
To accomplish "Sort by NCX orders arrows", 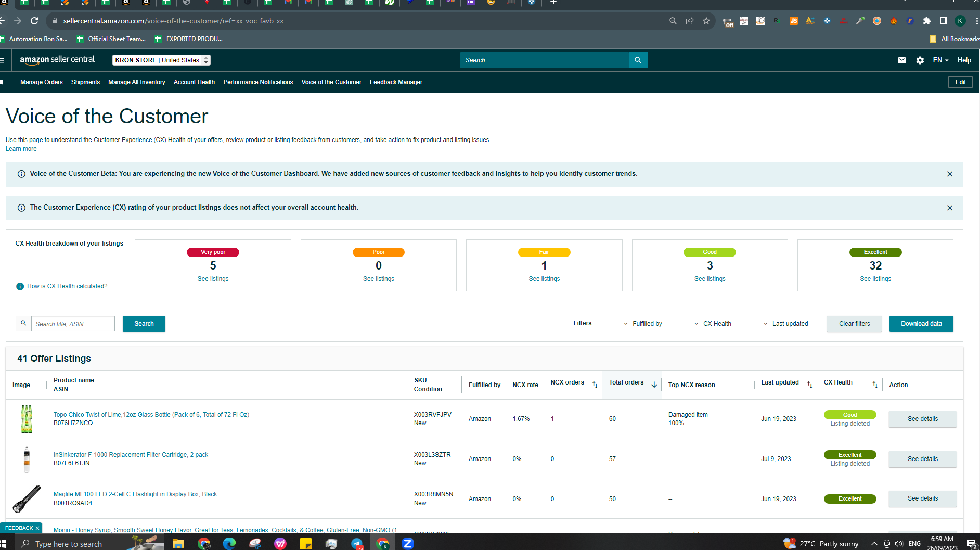I will (595, 385).
